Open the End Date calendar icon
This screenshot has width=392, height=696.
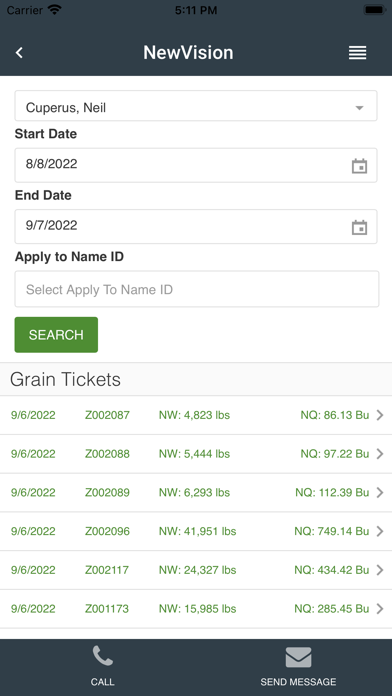pos(359,228)
